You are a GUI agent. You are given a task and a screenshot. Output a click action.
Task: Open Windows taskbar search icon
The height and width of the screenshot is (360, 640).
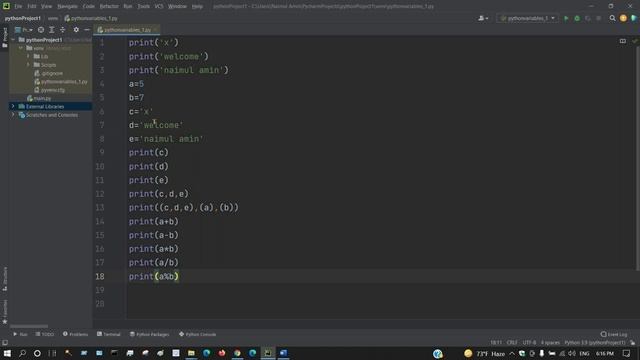22,353
